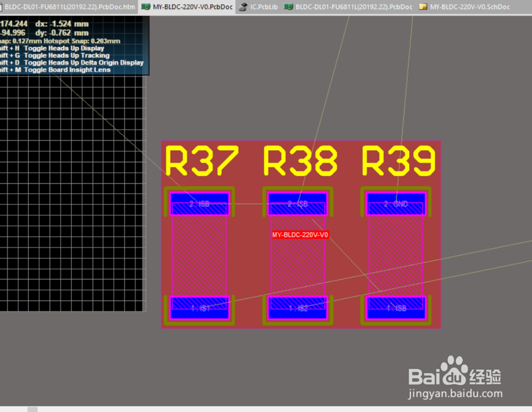Screen dimensions: 532x412
Task: Click the Hotspot Snap: 0.203mm text
Action: pos(82,41)
